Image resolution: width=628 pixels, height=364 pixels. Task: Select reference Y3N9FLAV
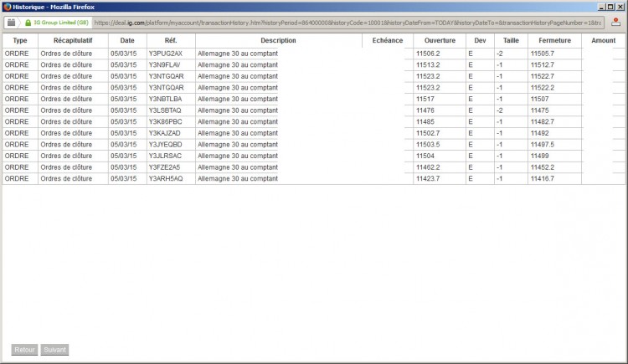pos(164,65)
